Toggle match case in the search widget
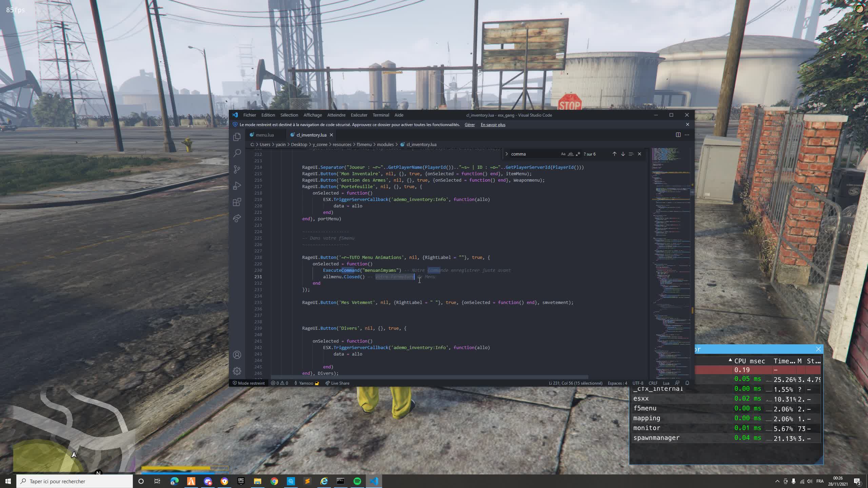 pos(563,154)
